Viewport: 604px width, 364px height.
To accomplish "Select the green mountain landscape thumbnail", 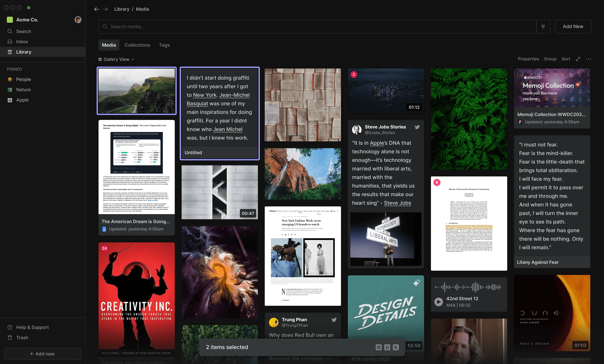I will 136,91.
